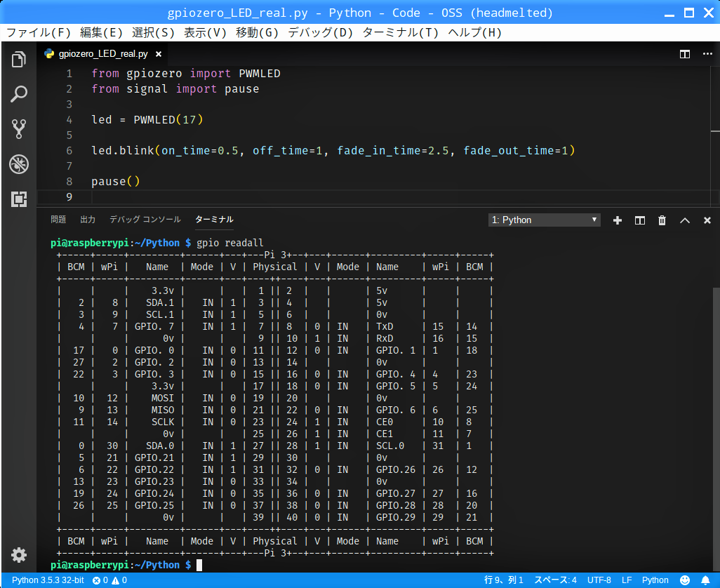
Task: Open notifications bell in status bar
Action: click(x=705, y=580)
